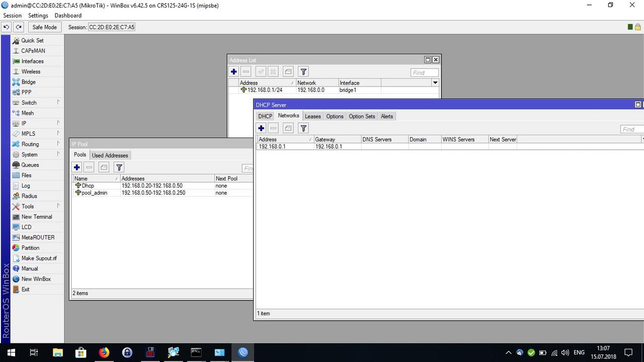Open New Terminal in sidebar
Image resolution: width=644 pixels, height=362 pixels.
(37, 217)
